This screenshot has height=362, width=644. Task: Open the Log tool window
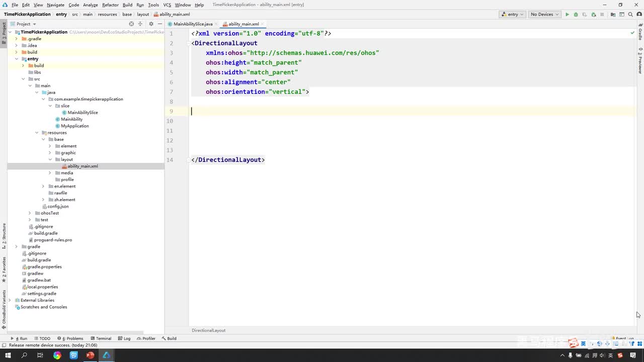pos(124,338)
